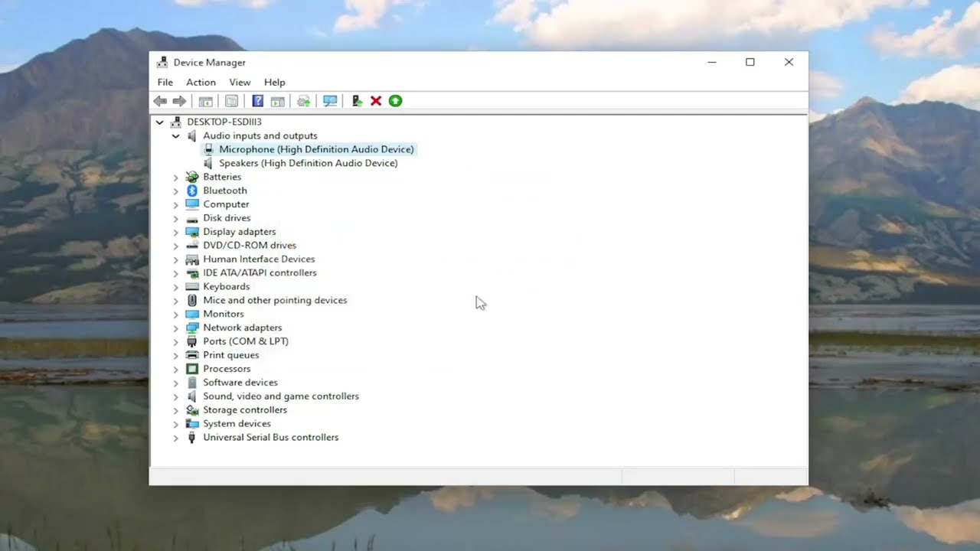Expand the Display adapters arrow
Viewport: 980px width, 551px height.
(x=175, y=233)
